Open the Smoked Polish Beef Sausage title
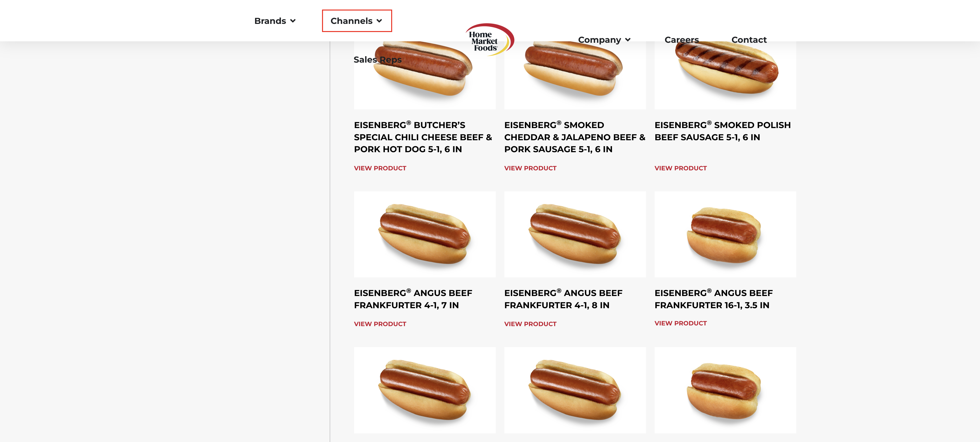 point(723,131)
